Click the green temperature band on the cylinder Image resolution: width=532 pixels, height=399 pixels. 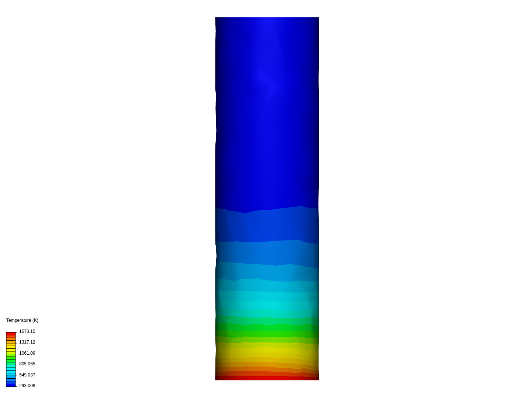267,329
